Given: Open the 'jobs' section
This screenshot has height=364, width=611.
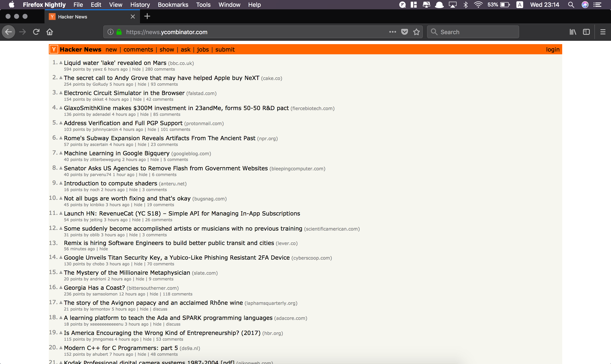Looking at the screenshot, I should pyautogui.click(x=203, y=50).
